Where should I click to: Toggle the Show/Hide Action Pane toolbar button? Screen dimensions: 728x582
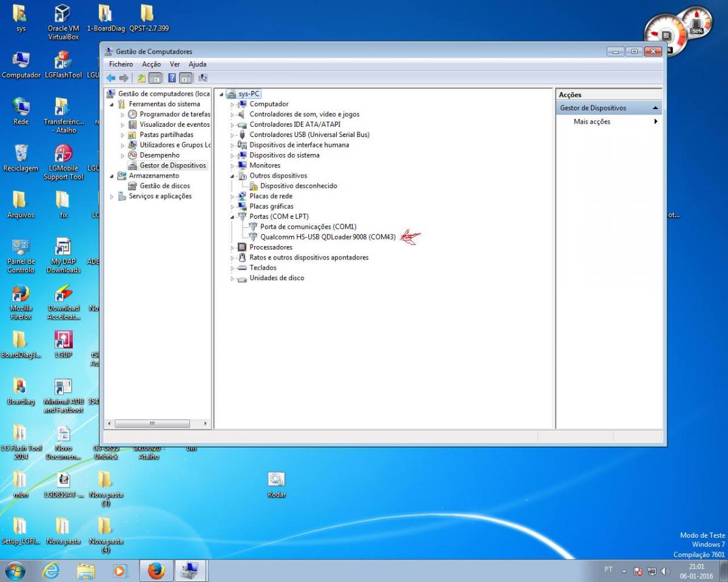coord(186,78)
